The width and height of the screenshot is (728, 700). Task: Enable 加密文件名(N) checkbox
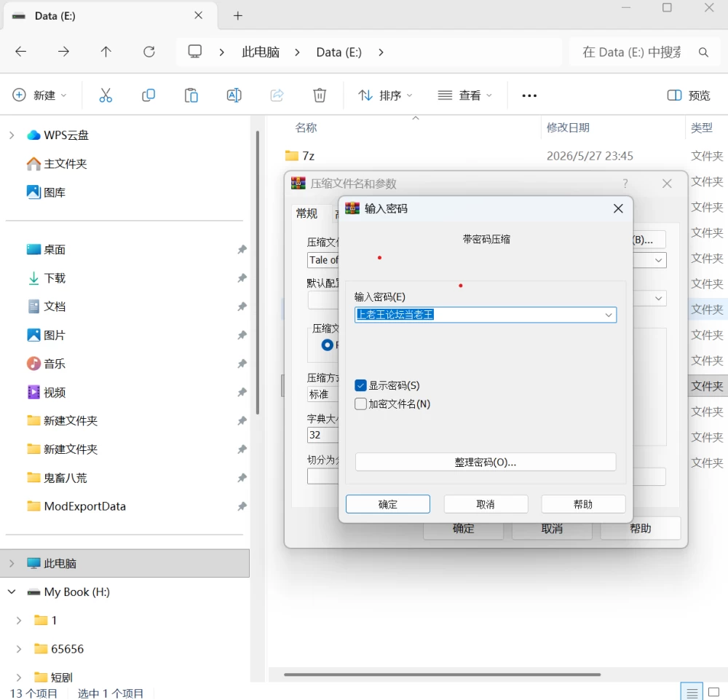tap(361, 404)
